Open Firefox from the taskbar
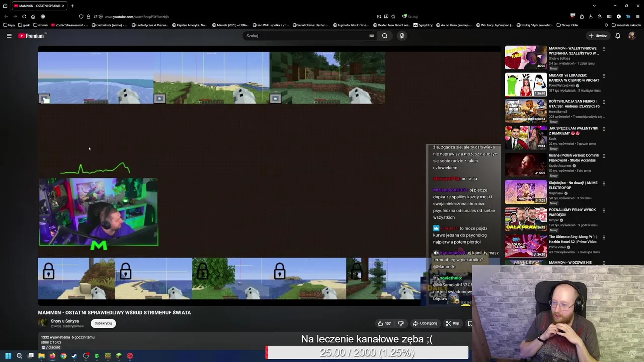 click(x=52, y=356)
